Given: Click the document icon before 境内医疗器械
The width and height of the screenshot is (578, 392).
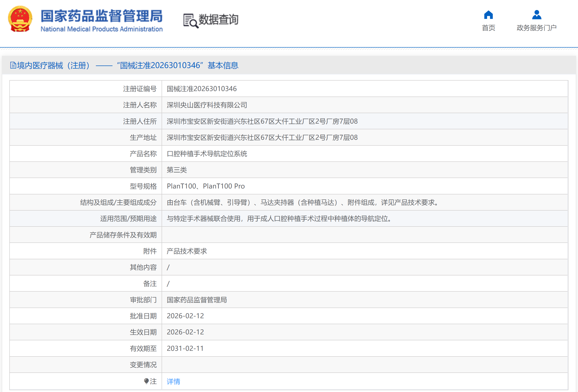Looking at the screenshot, I should [x=13, y=65].
